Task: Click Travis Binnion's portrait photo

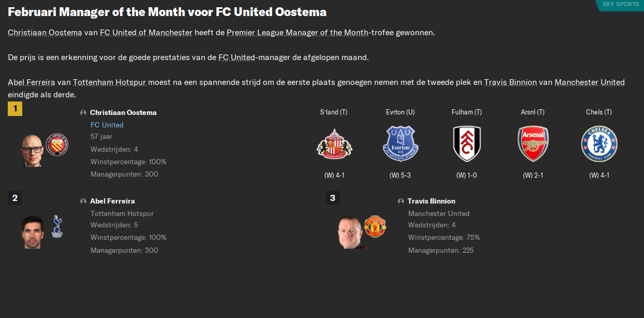Action: (x=350, y=232)
